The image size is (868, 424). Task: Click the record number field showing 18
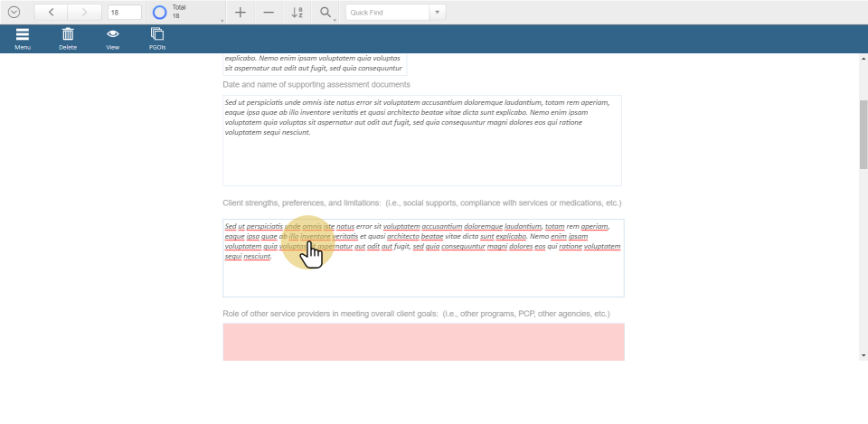(124, 13)
